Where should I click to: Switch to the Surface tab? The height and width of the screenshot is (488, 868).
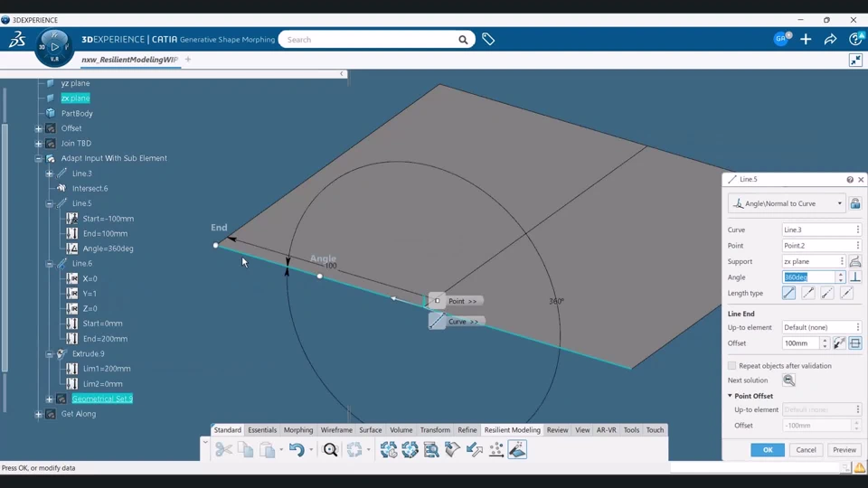(x=371, y=430)
